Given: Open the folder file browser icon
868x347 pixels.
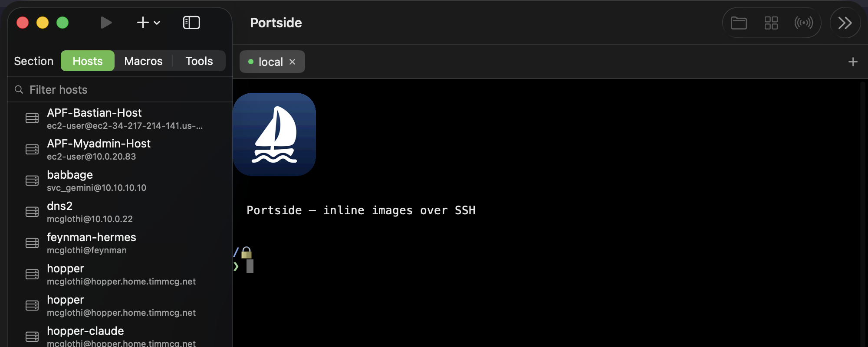Looking at the screenshot, I should [x=739, y=23].
